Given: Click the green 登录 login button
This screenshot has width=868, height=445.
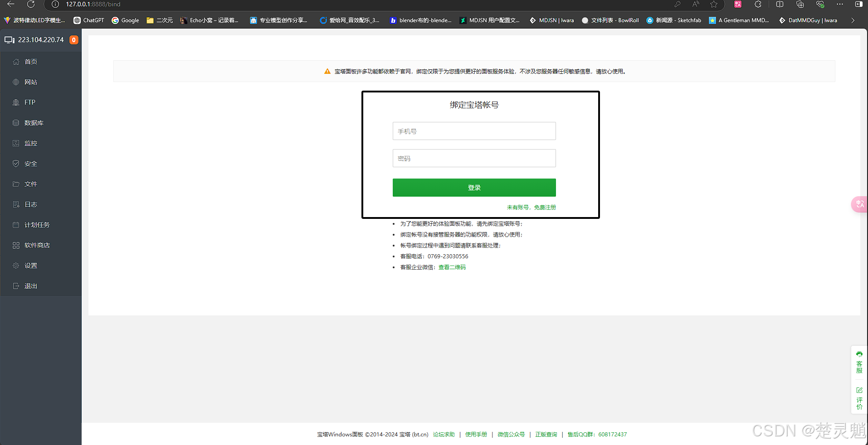Looking at the screenshot, I should pyautogui.click(x=474, y=188).
